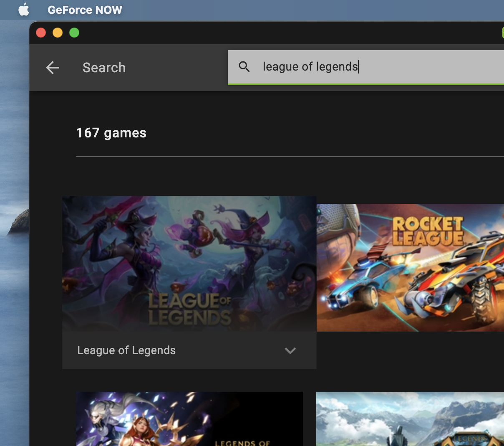Minimize the window with yellow button
Image resolution: width=504 pixels, height=446 pixels.
click(x=58, y=33)
